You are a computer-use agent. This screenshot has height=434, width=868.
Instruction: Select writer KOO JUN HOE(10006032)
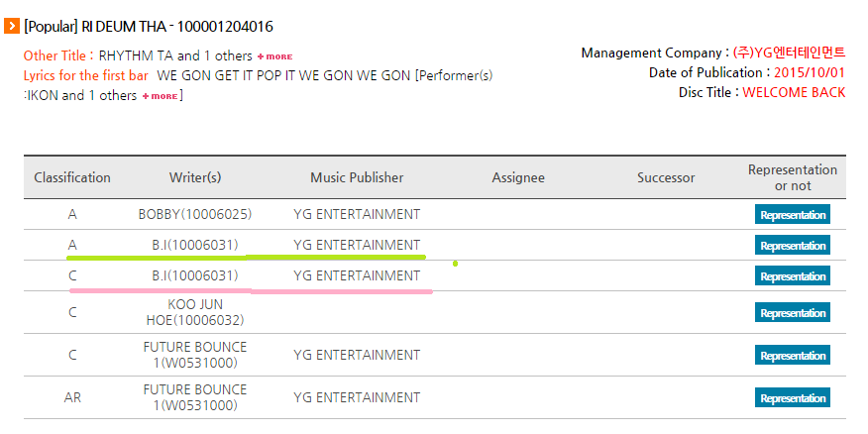click(195, 313)
